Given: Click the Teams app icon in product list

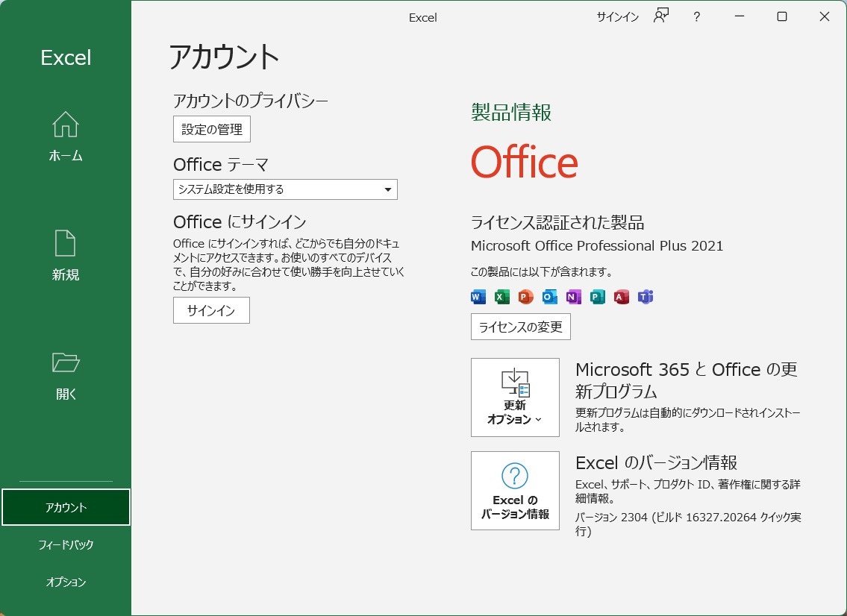Looking at the screenshot, I should point(645,297).
